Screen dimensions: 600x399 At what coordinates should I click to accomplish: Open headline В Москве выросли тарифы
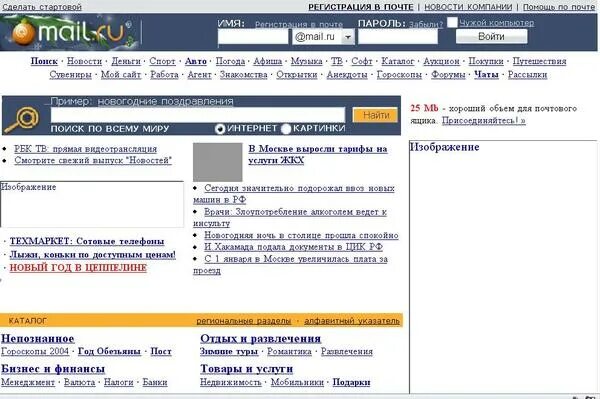point(318,155)
